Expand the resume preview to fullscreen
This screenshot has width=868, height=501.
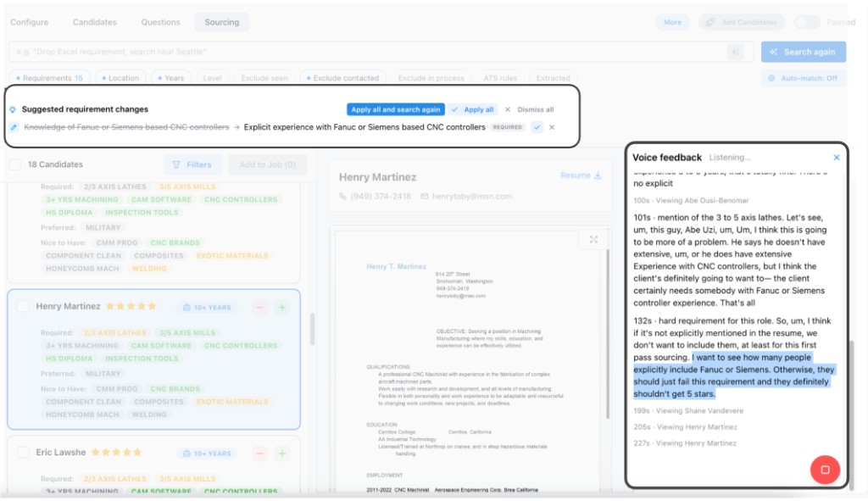pos(593,240)
